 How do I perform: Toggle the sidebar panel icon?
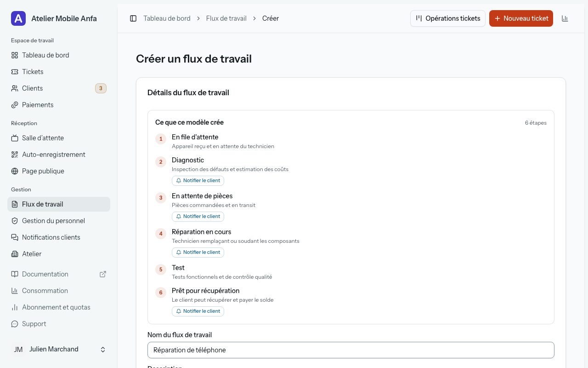click(133, 18)
